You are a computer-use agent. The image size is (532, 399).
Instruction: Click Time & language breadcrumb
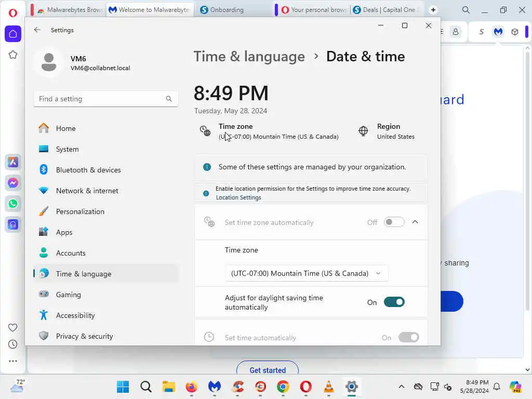(x=249, y=56)
